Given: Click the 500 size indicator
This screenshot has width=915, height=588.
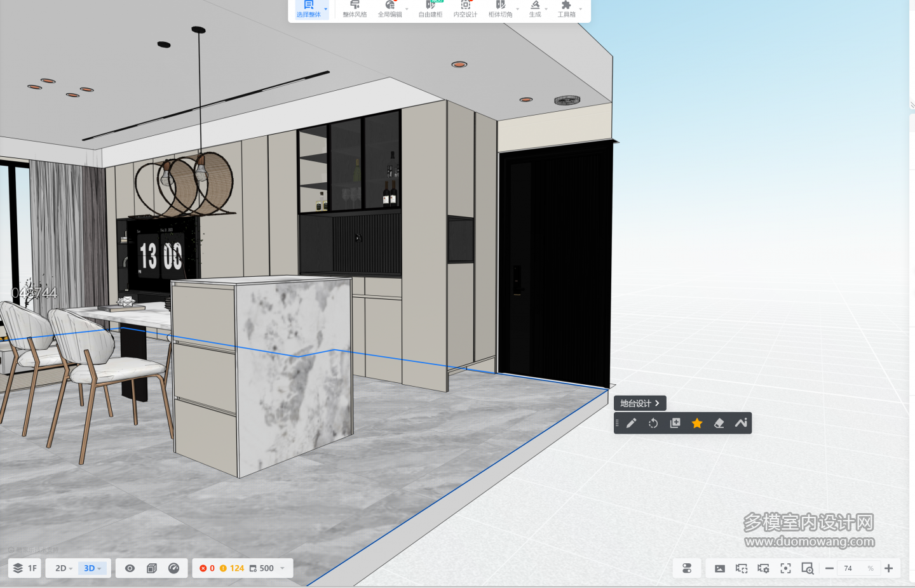Looking at the screenshot, I should pyautogui.click(x=261, y=568).
